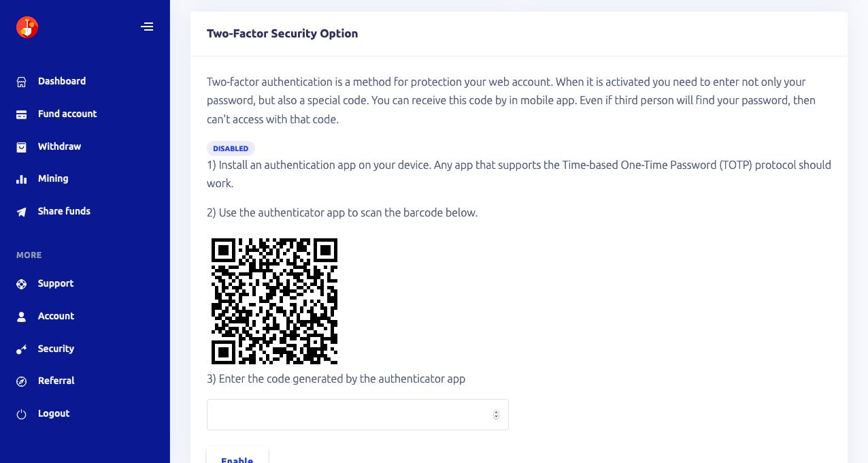Click the Security key icon
This screenshot has height=463, width=868.
(22, 349)
